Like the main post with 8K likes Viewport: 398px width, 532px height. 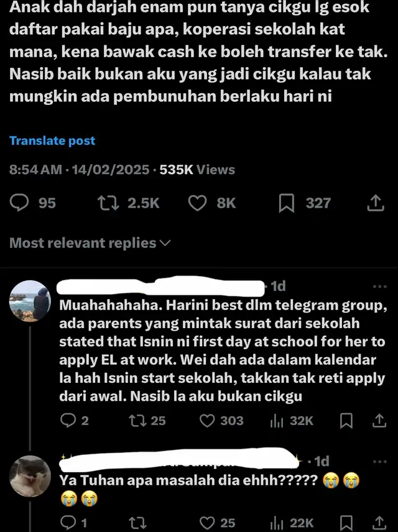pos(212,203)
